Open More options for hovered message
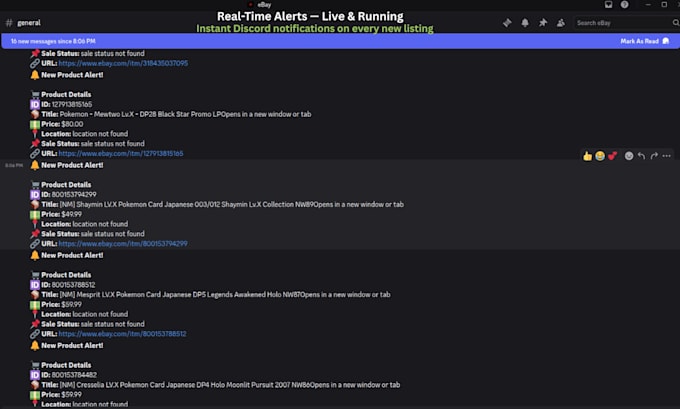The image size is (680, 409). click(x=667, y=156)
